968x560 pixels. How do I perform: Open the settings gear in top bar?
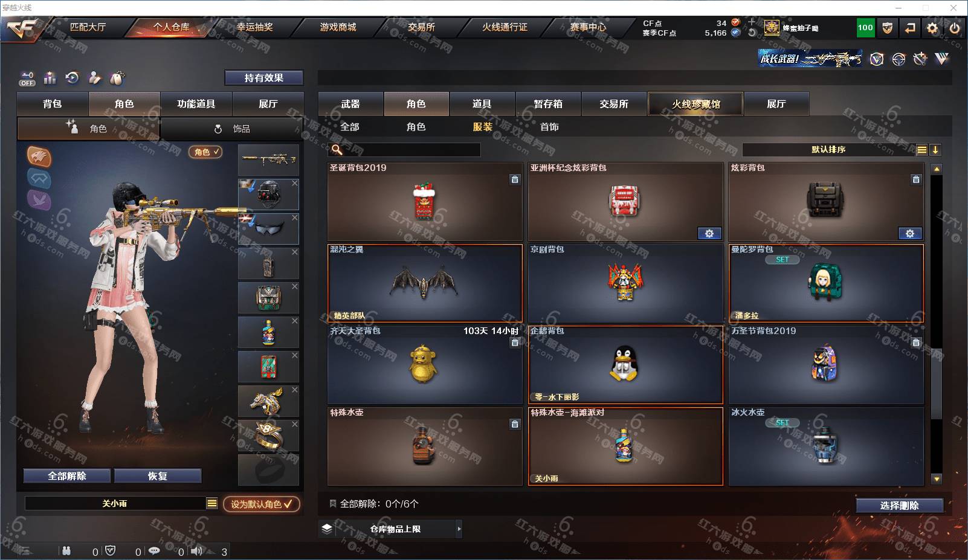(932, 28)
